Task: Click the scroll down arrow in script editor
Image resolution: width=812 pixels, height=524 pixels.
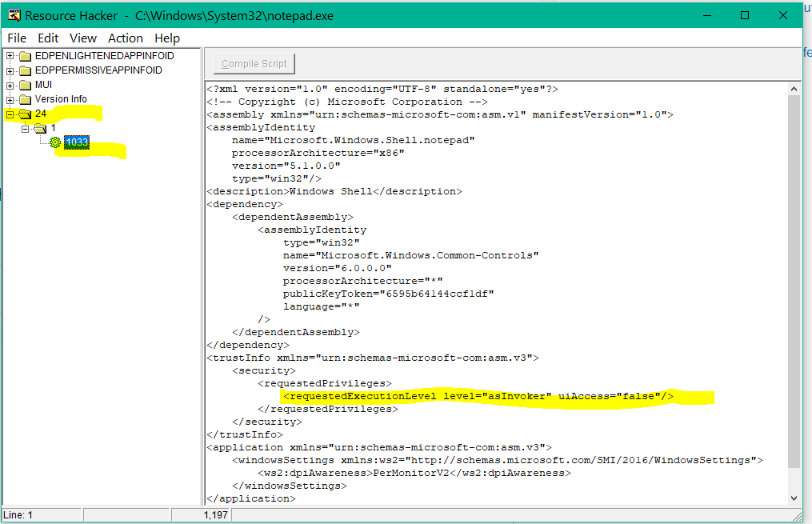Action: [794, 498]
